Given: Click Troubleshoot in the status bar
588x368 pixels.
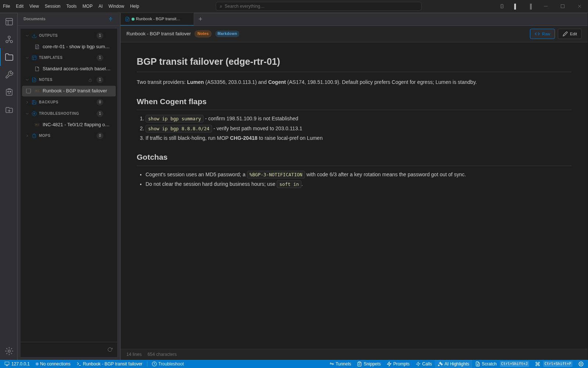Looking at the screenshot, I should [168, 364].
